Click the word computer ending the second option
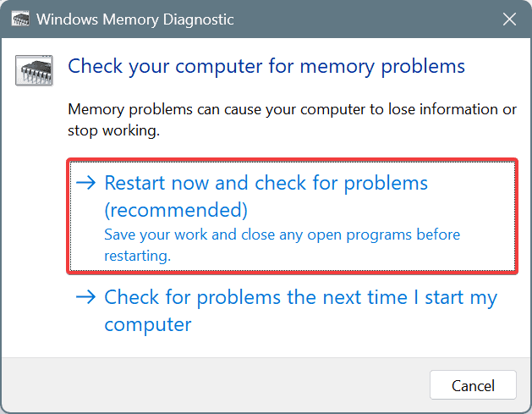The image size is (532, 414). point(148,324)
